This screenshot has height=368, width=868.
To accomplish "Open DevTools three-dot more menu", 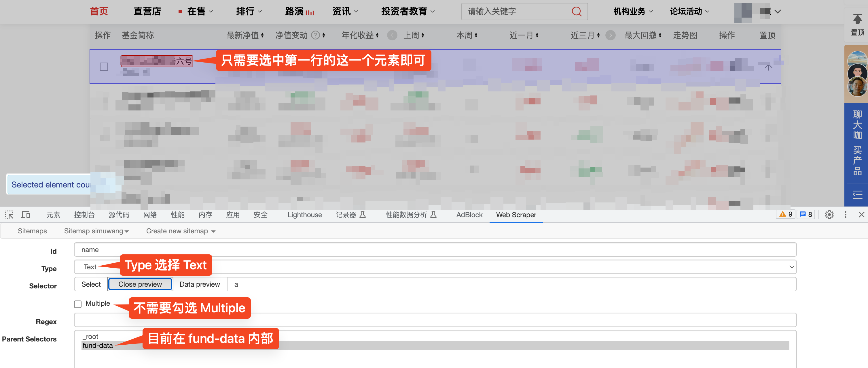I will click(x=845, y=215).
